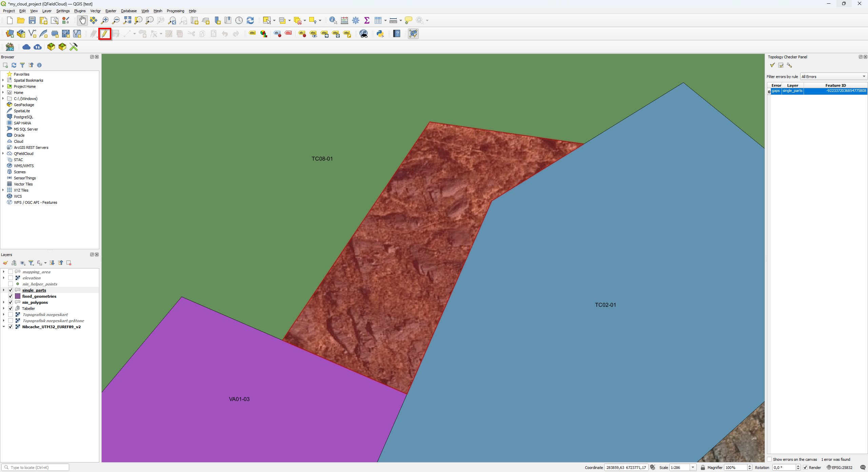868x472 pixels.
Task: Click the fixed_geometries purple color swatch
Action: [x=18, y=296]
